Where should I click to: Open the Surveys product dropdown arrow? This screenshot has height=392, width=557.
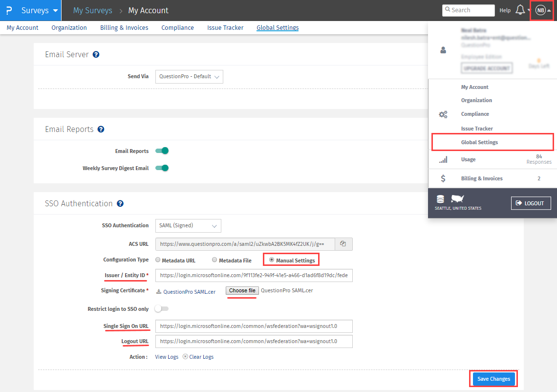(x=55, y=11)
